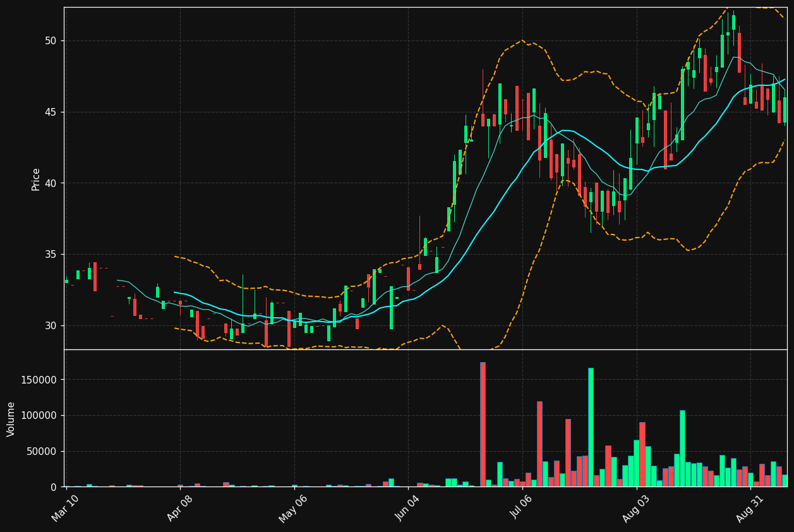Click the 'Apr 08' date label
This screenshot has width=794, height=532.
(179, 508)
